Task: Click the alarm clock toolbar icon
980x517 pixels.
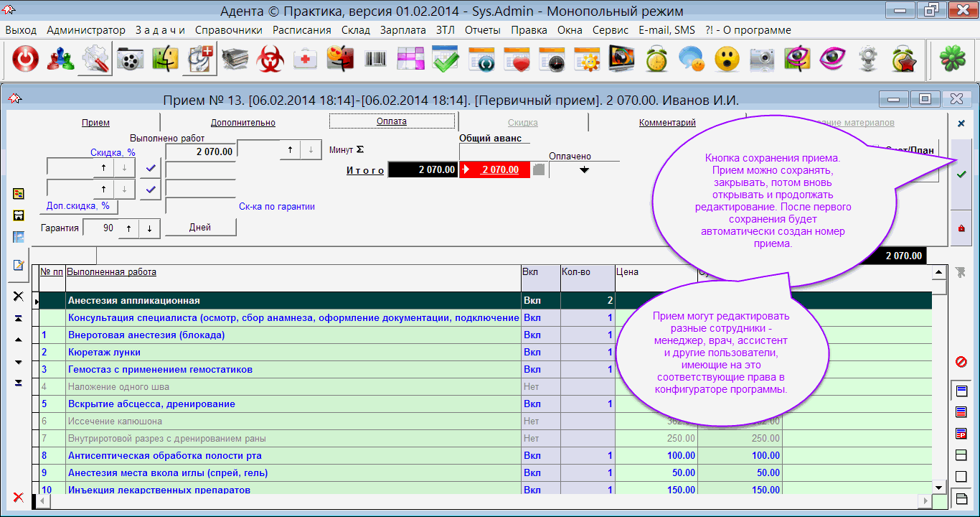Action: (656, 60)
